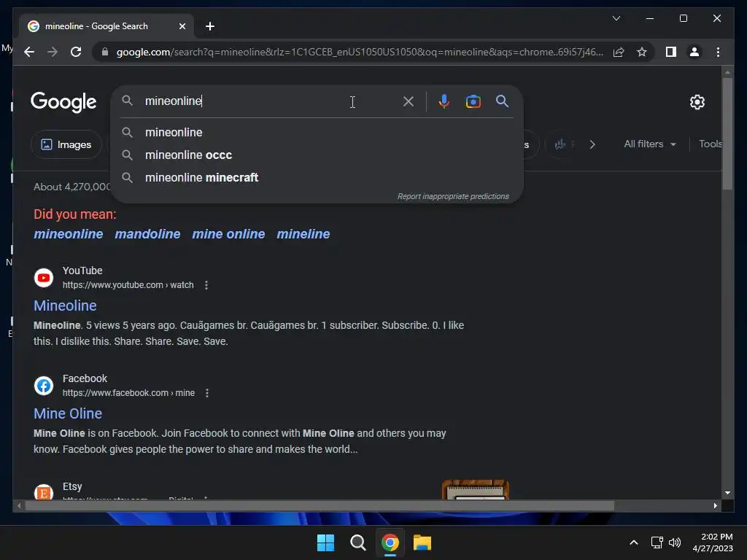Screen dimensions: 747x560
Task: Click the Facebook result favicon
Action: [x=44, y=386]
